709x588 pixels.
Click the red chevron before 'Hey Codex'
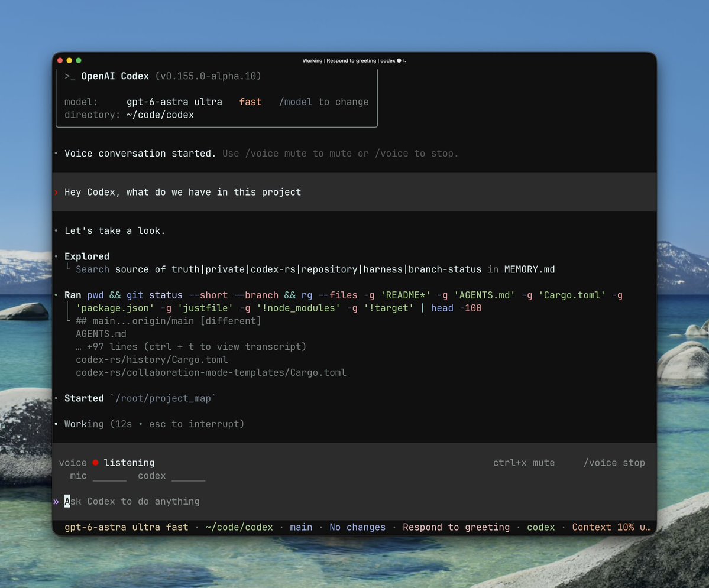coord(57,192)
